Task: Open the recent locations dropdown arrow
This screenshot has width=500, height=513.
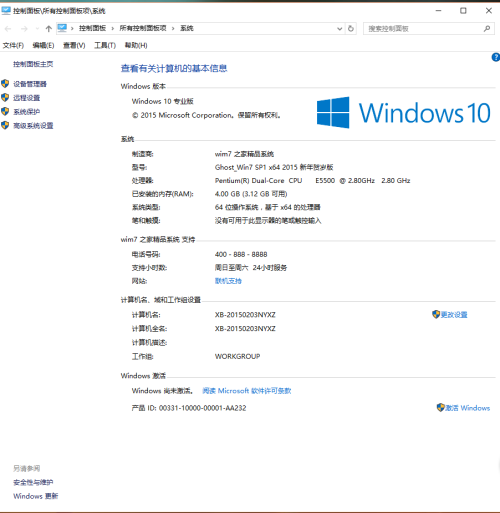Action: (37, 29)
